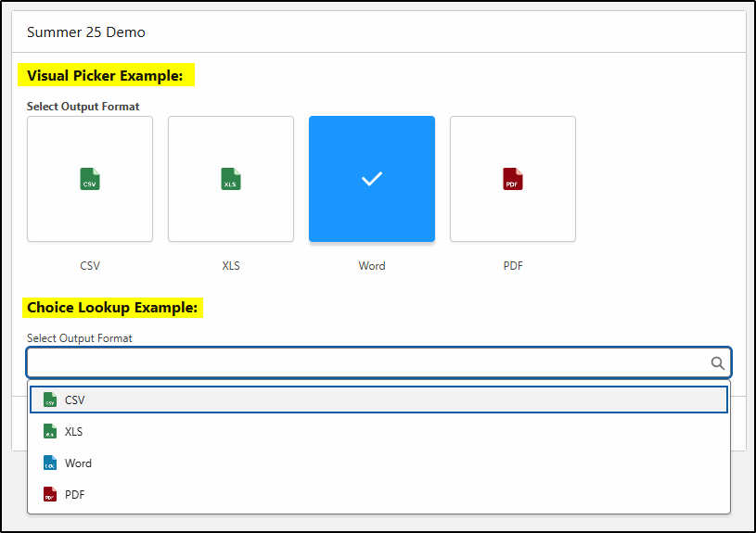The height and width of the screenshot is (533, 756).
Task: Click the XLS label under picker
Action: [231, 265]
